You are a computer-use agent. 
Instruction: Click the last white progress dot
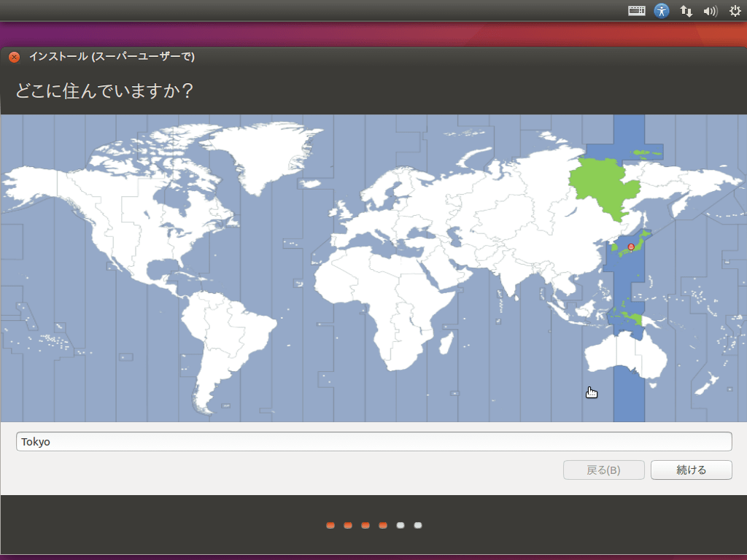pyautogui.click(x=418, y=525)
